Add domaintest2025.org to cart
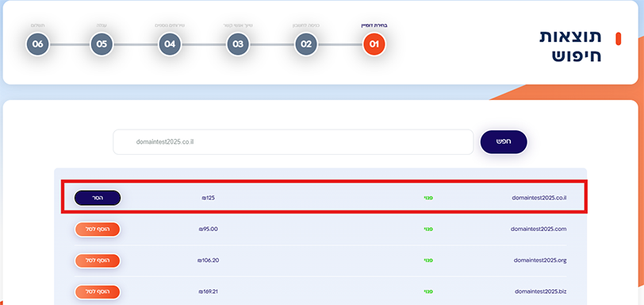The height and width of the screenshot is (305, 644). point(98,261)
